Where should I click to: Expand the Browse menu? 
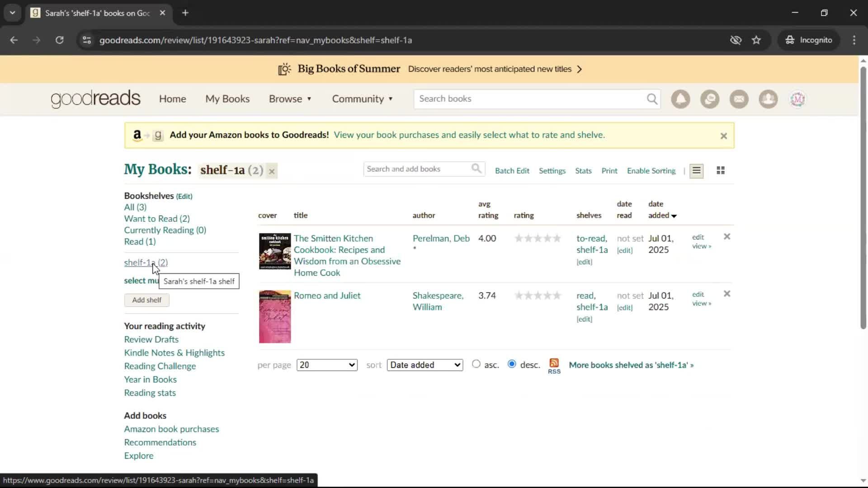[x=290, y=99]
